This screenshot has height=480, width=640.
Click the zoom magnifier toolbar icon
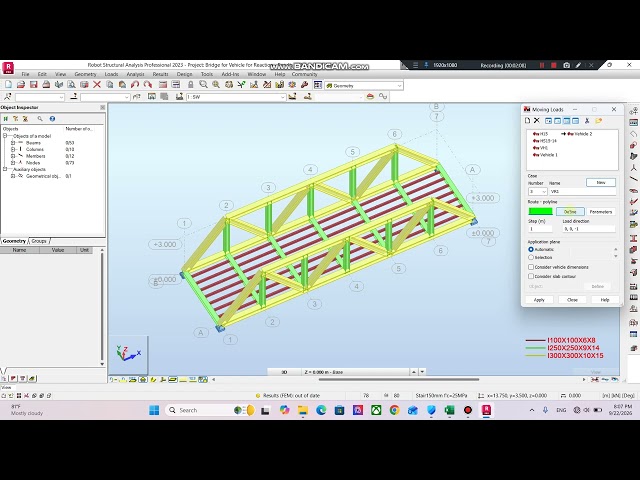[203, 85]
